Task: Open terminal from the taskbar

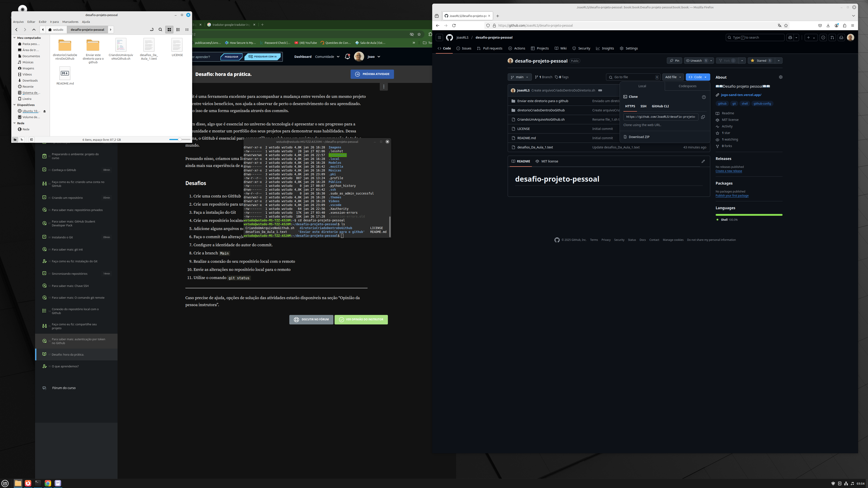Action: 38,483
